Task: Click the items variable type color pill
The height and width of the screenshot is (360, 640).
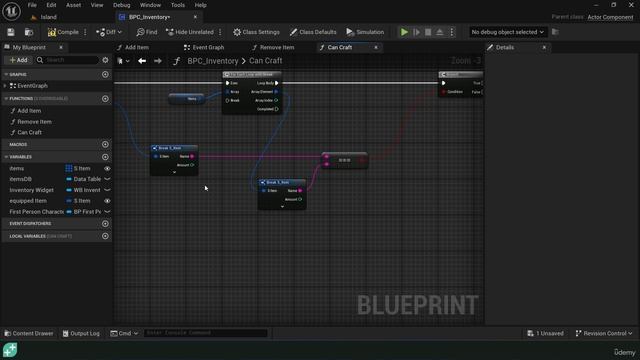Action: (x=69, y=168)
